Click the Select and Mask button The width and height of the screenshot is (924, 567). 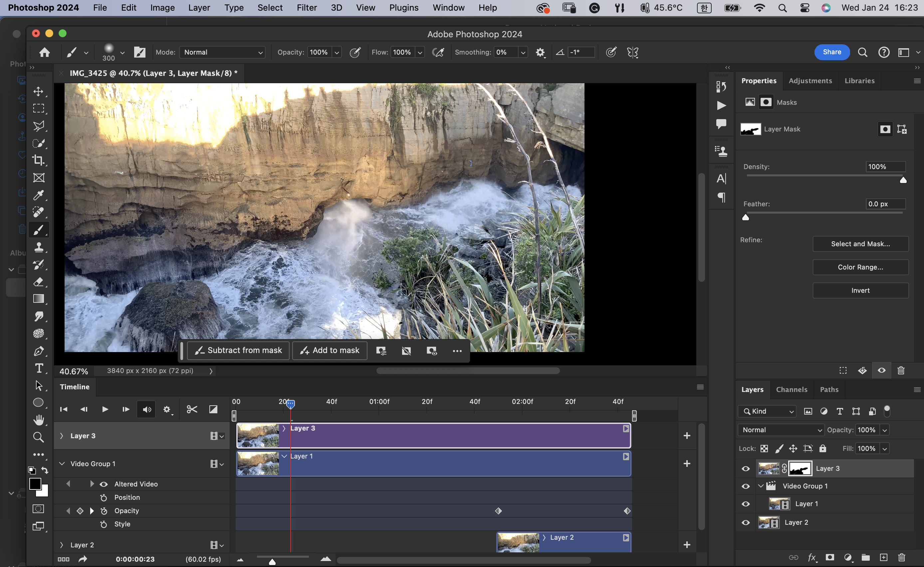pos(860,244)
